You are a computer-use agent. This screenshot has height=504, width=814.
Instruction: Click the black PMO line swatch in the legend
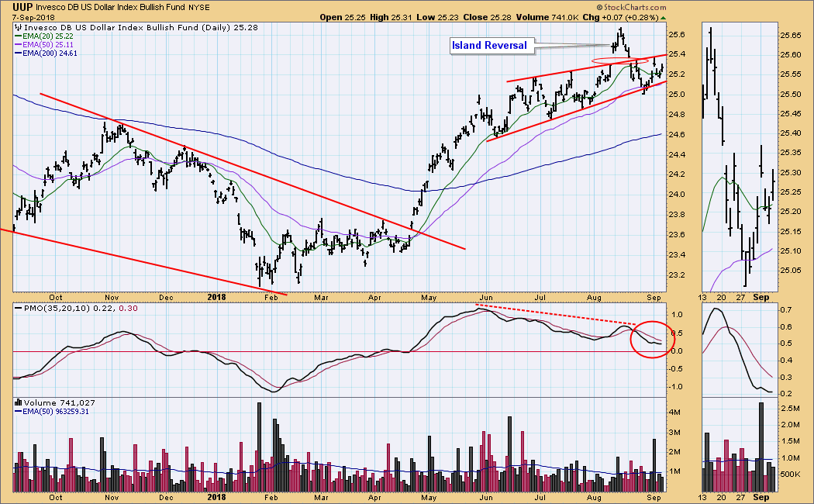tap(18, 309)
